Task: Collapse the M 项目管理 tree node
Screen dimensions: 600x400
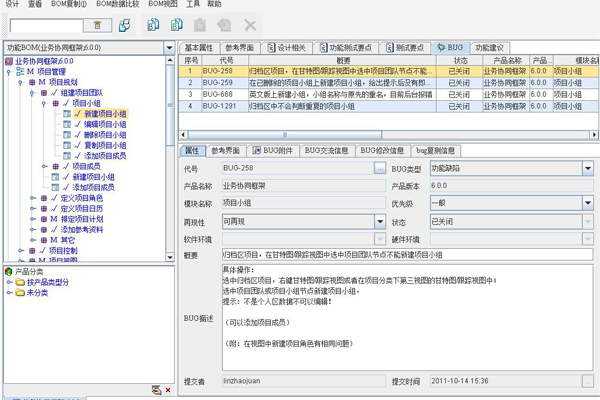Action: point(9,72)
